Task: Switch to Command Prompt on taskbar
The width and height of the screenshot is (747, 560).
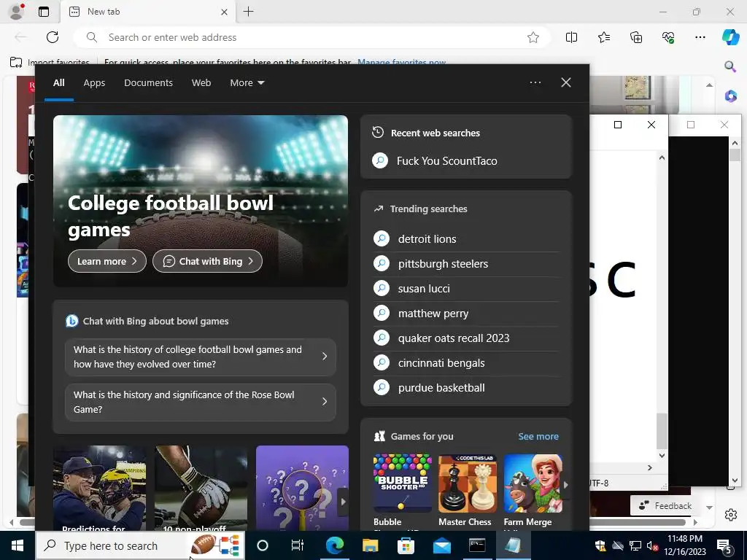Action: click(x=477, y=545)
